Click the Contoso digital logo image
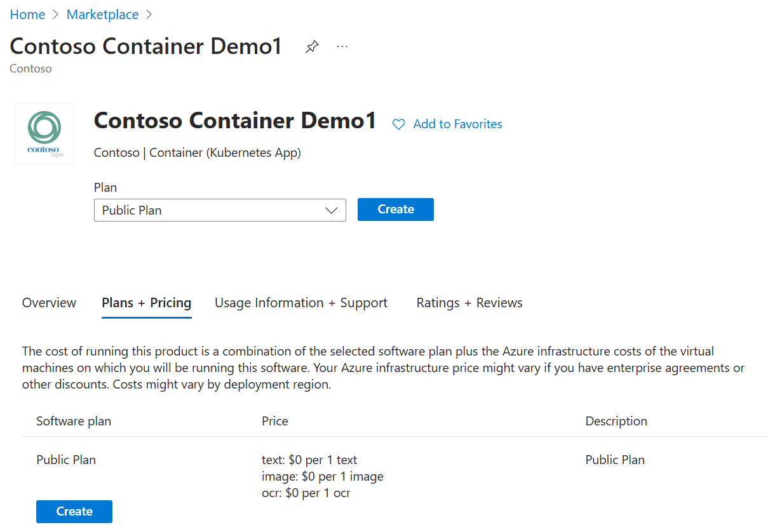The image size is (782, 532). pyautogui.click(x=44, y=133)
